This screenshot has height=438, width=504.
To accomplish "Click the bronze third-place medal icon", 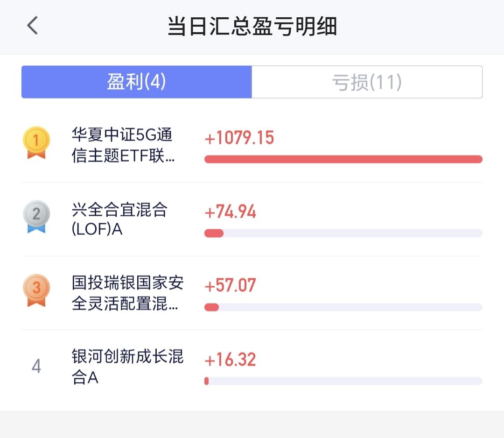I will [36, 290].
